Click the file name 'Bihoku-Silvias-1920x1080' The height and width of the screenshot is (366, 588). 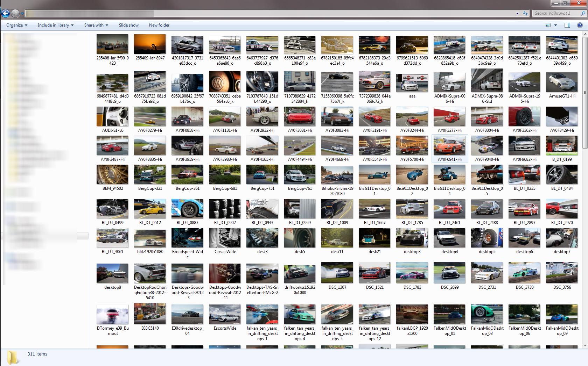tap(337, 191)
